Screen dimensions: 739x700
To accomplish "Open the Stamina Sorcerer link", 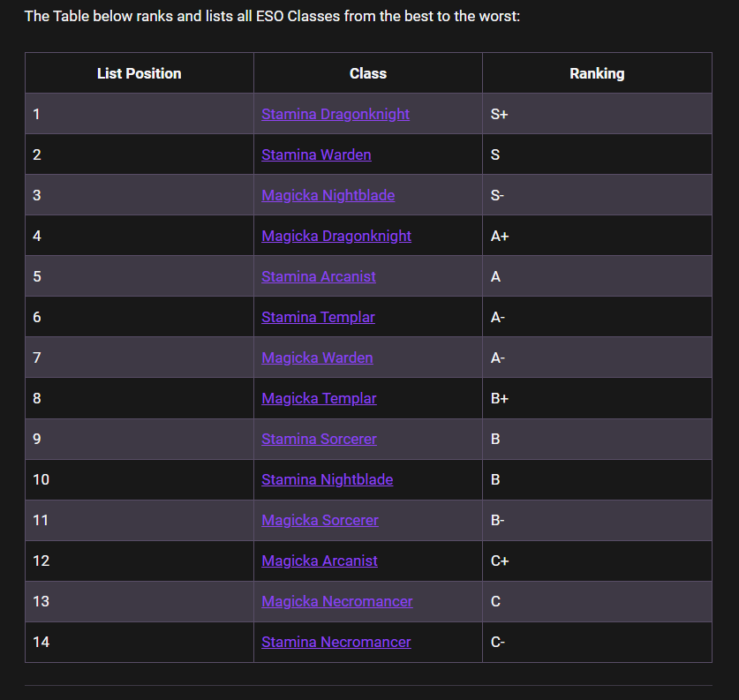I will (x=319, y=439).
